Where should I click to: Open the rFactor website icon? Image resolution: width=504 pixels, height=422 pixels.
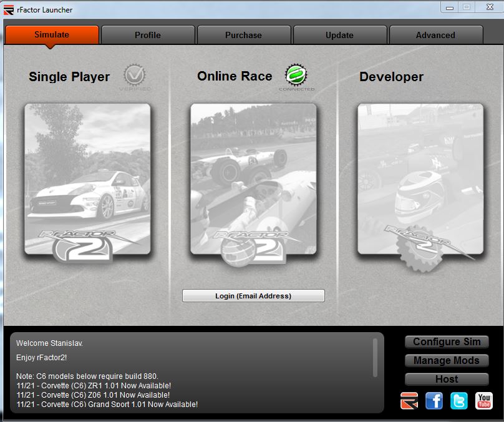tap(409, 401)
